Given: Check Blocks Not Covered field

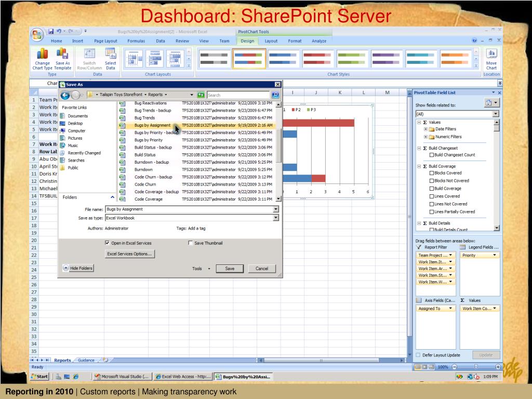Looking at the screenshot, I should (432, 181).
